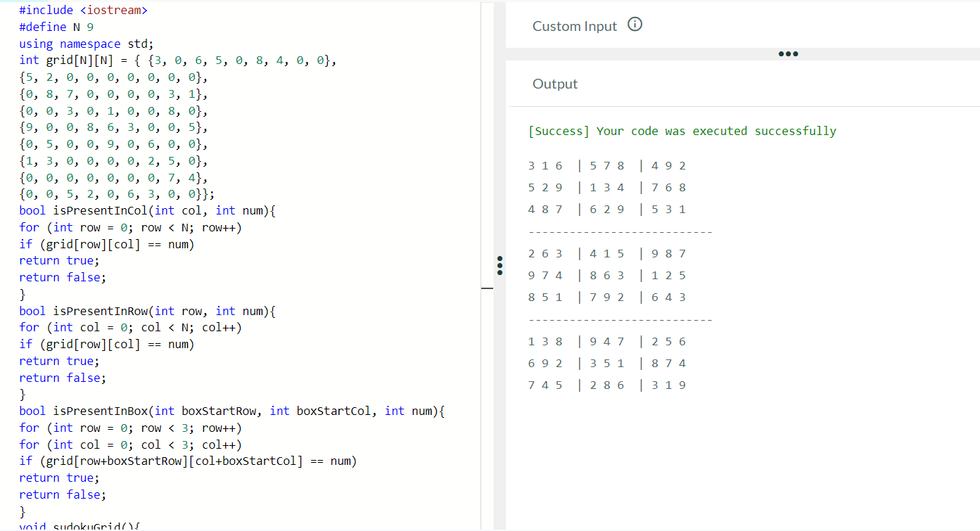
Task: Click the 'for (int col = 0; col < 3' line
Action: click(131, 444)
